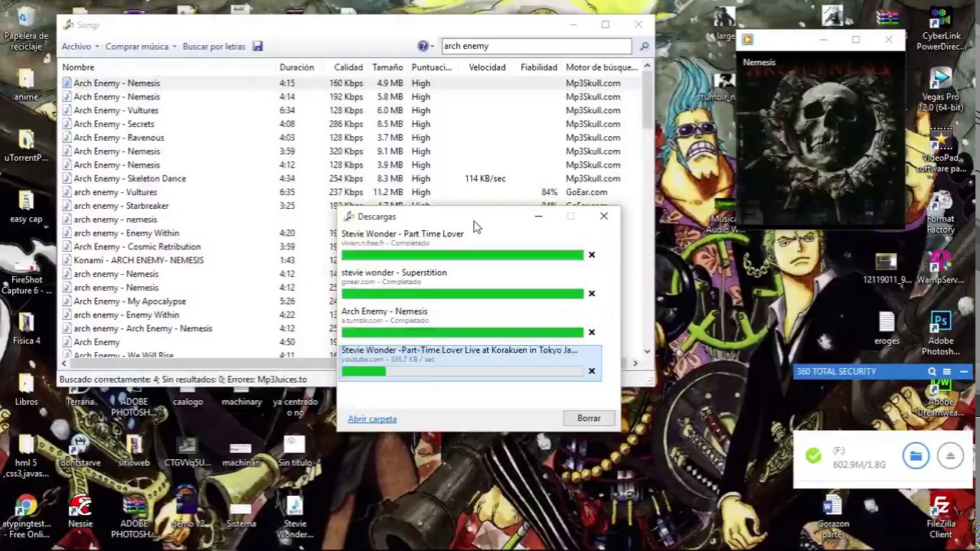Select the uTorrent desktop icon

(x=26, y=145)
